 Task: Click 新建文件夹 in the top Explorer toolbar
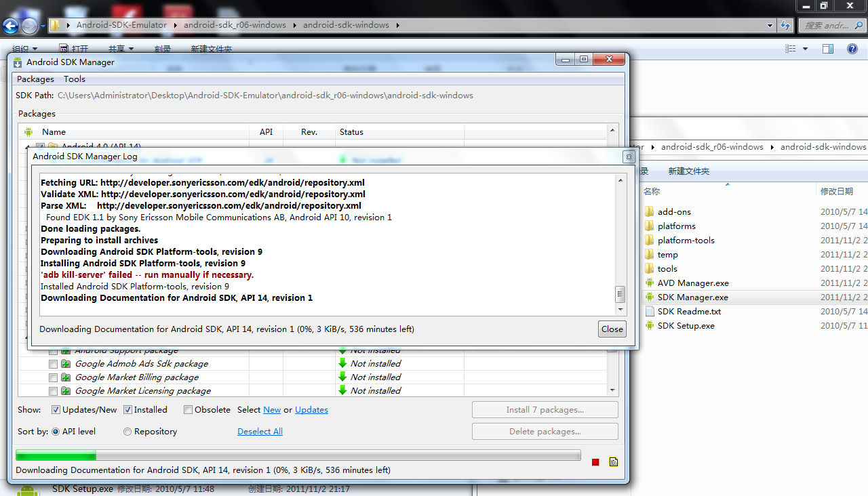coord(212,49)
